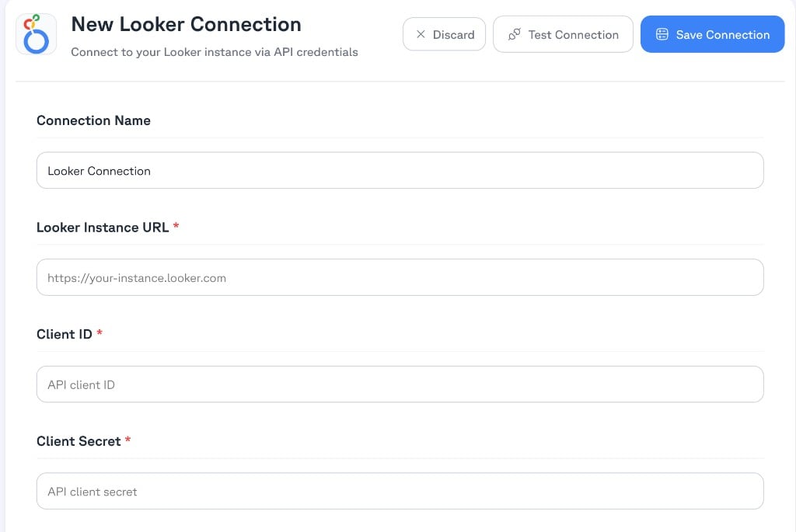Select the Client ID input box

coord(400,384)
